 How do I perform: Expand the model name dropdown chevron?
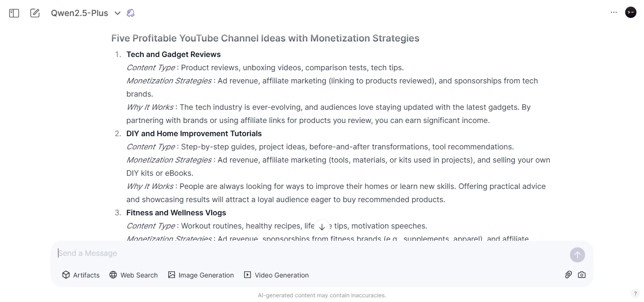point(117,13)
